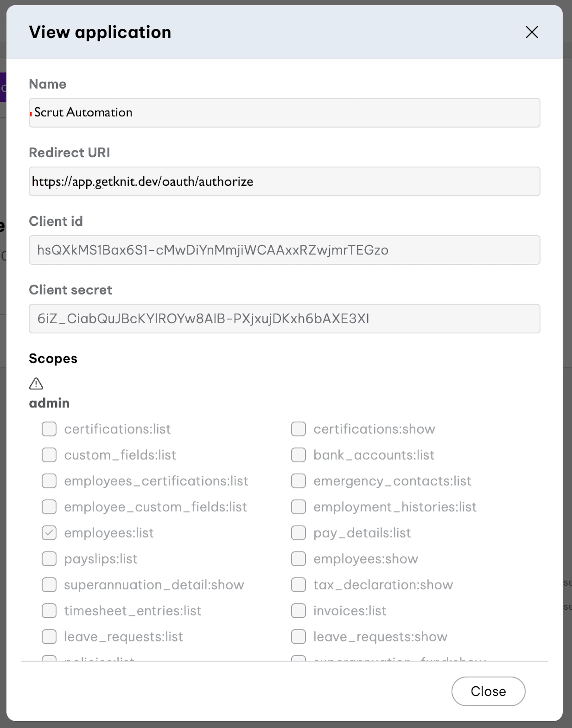Check employees_certifications:list checkbox
Viewport: 572px width, 728px height.
pyautogui.click(x=49, y=481)
